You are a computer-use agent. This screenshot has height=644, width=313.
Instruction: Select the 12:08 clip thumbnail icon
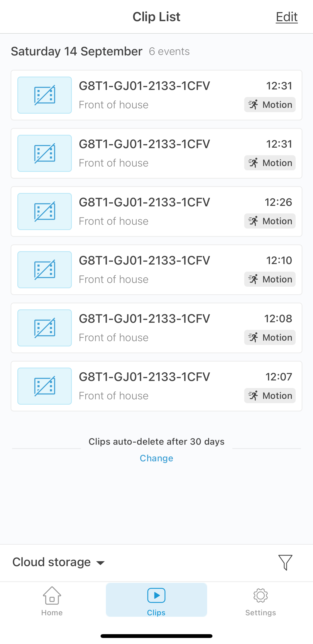45,328
